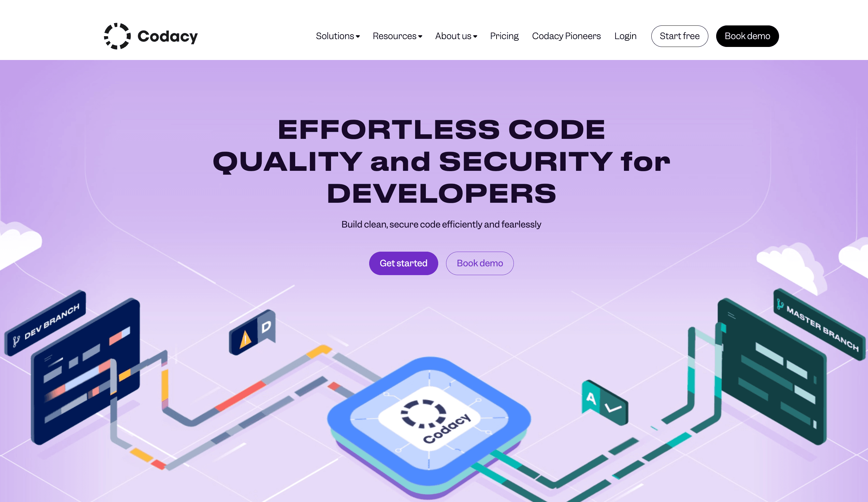Click the Start free button in header

pyautogui.click(x=679, y=36)
